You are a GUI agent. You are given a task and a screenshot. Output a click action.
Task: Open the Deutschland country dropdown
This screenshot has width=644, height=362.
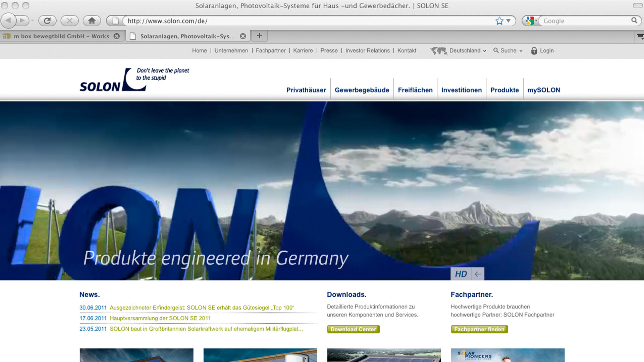(468, 51)
